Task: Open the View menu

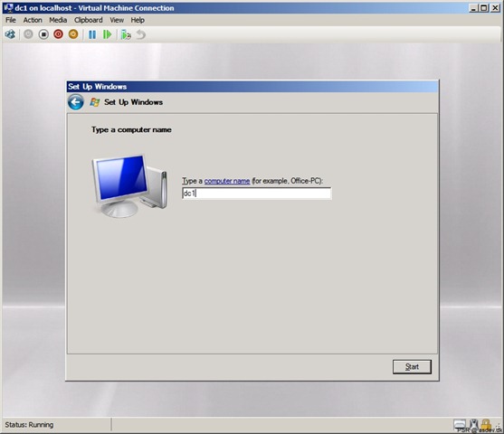Action: click(x=117, y=20)
